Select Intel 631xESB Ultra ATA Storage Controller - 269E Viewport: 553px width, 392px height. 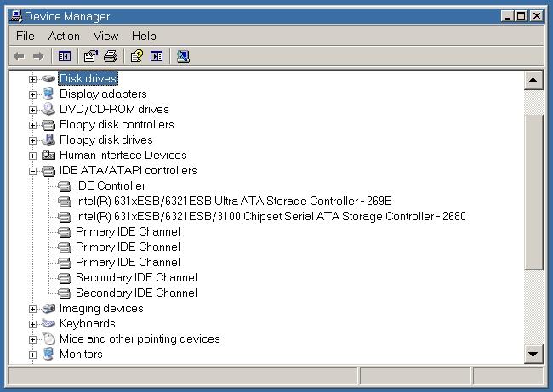tap(233, 201)
